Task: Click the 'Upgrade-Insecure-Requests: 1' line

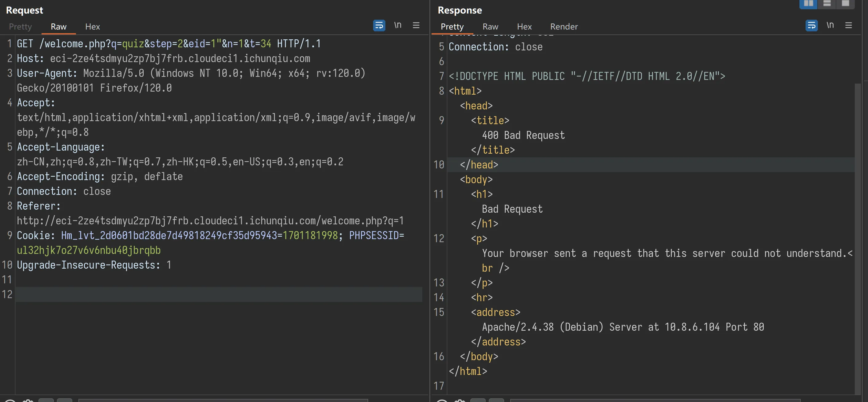Action: pyautogui.click(x=94, y=265)
